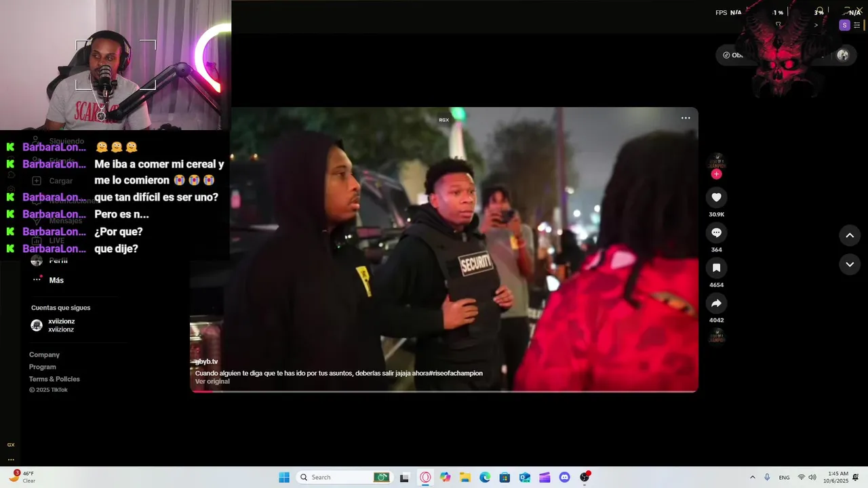The height and width of the screenshot is (488, 868).
Task: Switch to Opera GX in the taskbar
Action: click(425, 477)
